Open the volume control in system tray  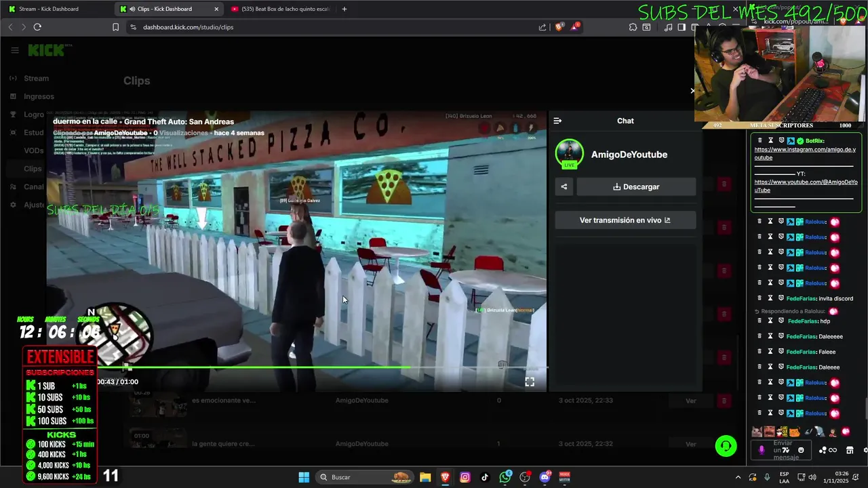point(812,477)
